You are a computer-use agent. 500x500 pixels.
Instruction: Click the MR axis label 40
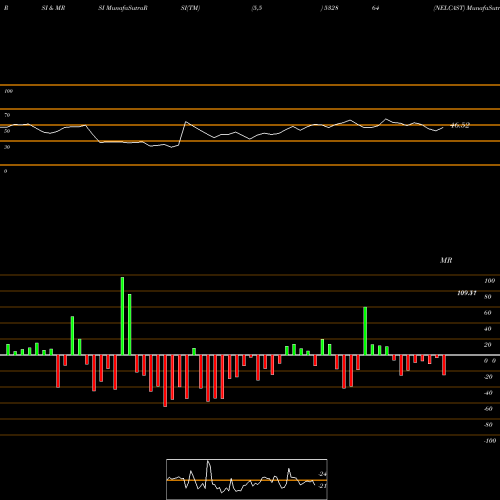click(x=488, y=329)
